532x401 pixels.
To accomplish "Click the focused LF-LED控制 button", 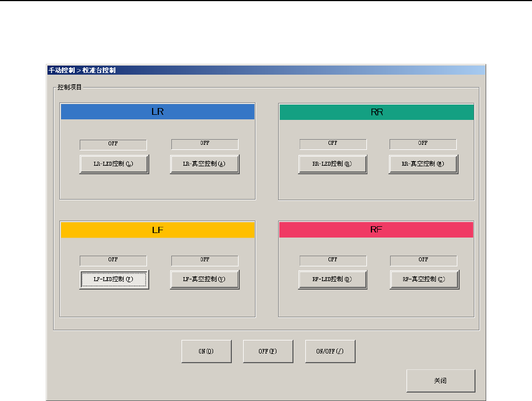I will tap(114, 280).
